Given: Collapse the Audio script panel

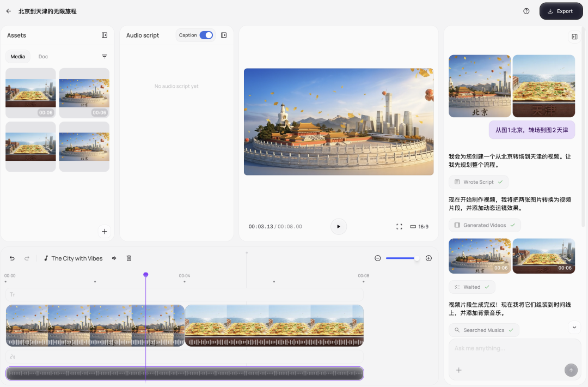Looking at the screenshot, I should (x=224, y=35).
